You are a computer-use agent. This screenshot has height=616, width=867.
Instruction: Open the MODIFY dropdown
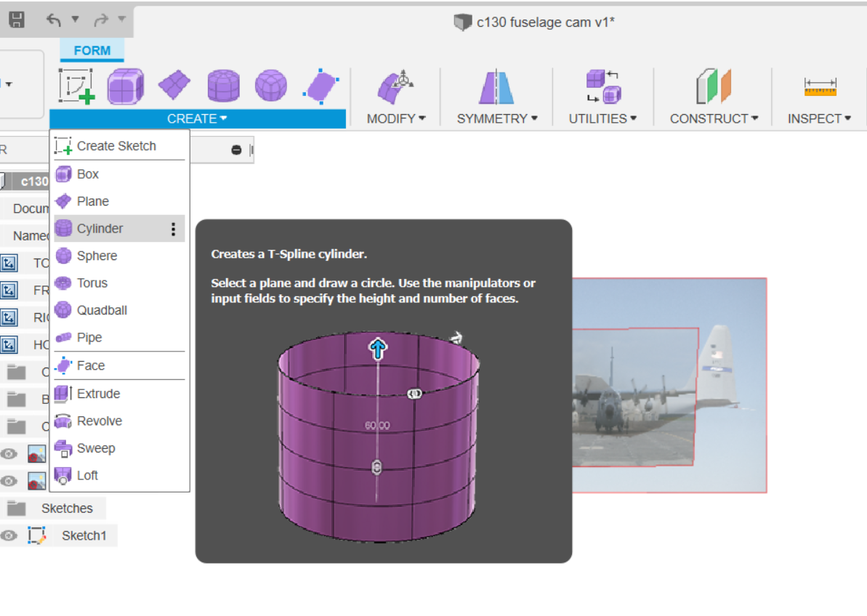[395, 118]
